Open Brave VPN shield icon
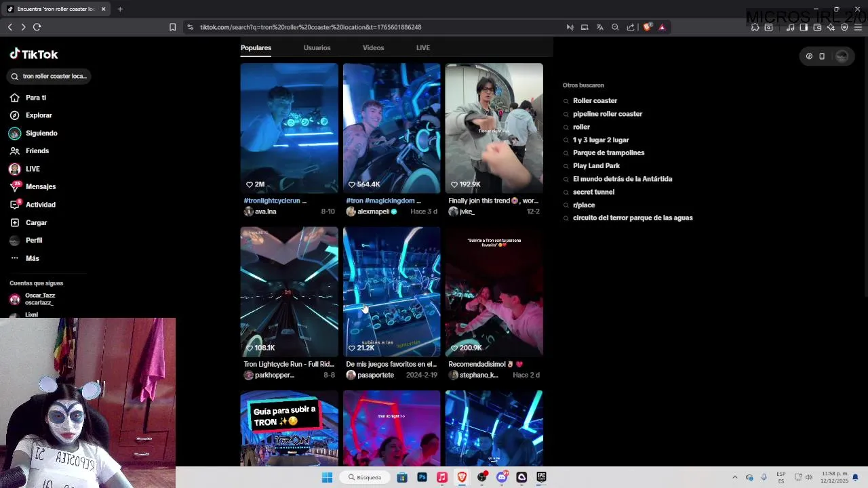The image size is (868, 488). click(x=844, y=27)
